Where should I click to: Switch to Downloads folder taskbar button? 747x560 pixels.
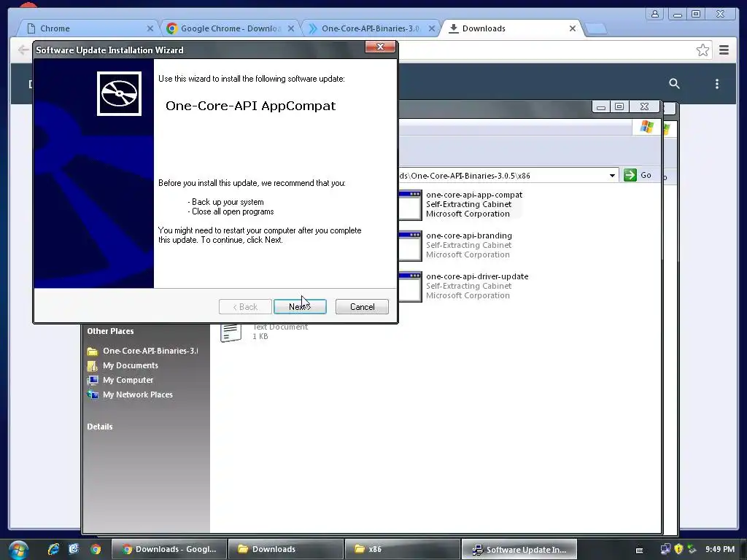(x=286, y=549)
